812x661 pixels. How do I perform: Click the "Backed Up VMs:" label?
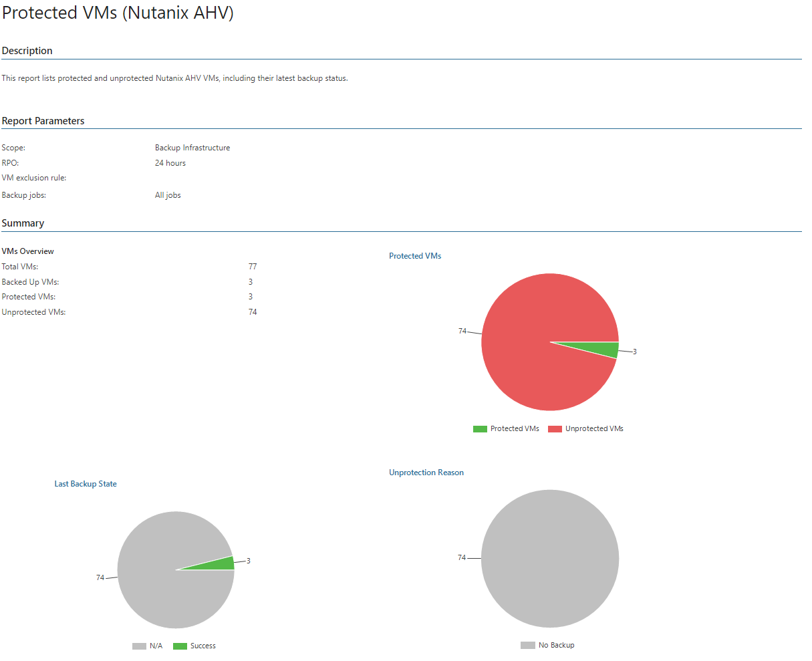31,282
